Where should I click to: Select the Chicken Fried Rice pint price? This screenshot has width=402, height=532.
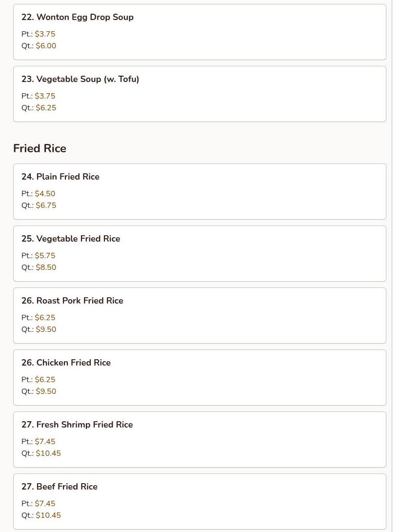45,380
